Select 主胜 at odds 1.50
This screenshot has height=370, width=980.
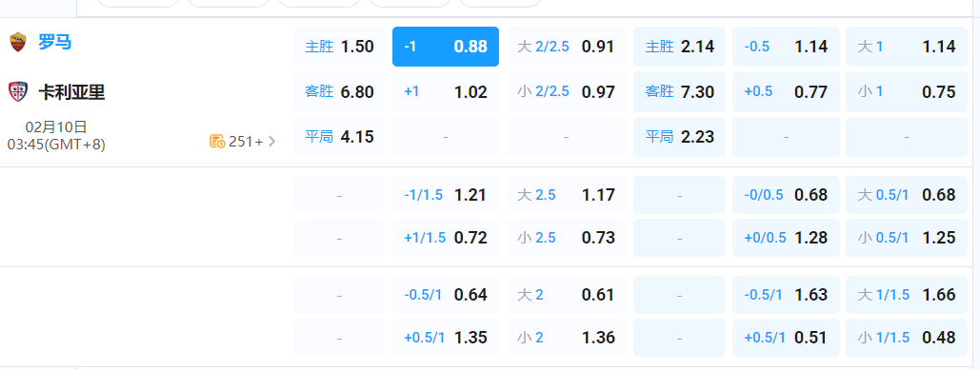tap(339, 47)
